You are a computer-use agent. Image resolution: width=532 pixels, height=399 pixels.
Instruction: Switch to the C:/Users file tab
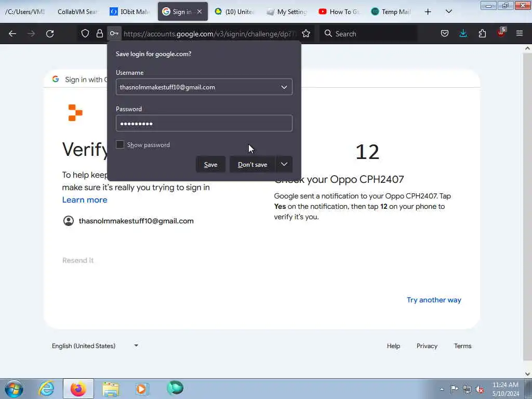click(x=25, y=11)
